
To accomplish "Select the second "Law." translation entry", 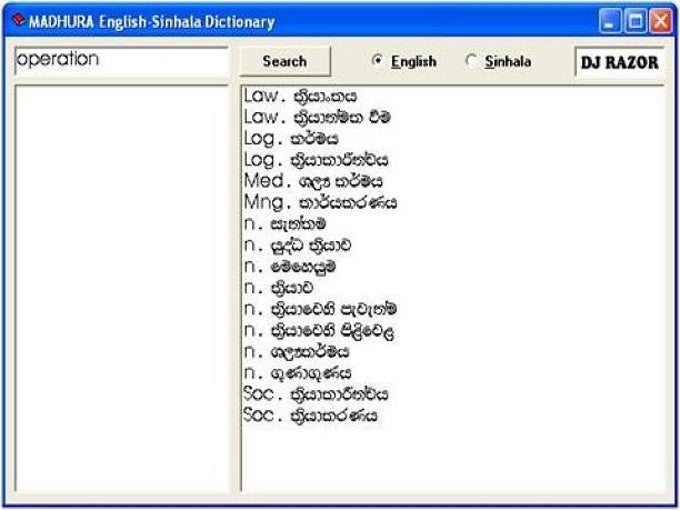I will [x=317, y=118].
